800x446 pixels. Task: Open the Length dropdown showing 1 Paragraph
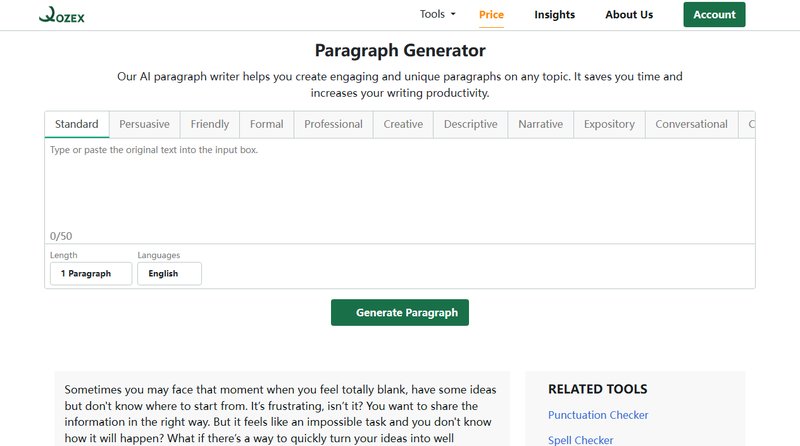[x=90, y=273]
